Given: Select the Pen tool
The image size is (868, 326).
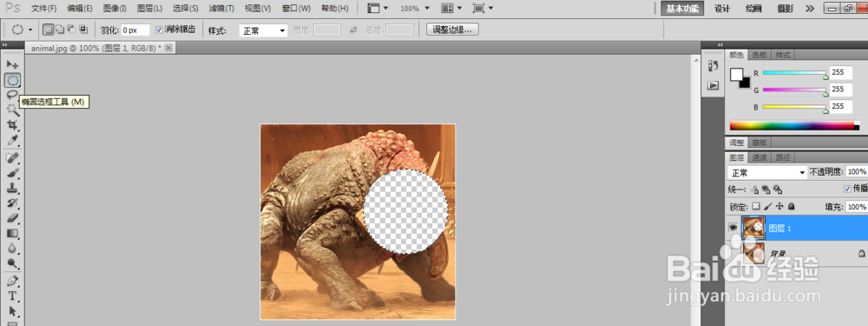Looking at the screenshot, I should point(12,281).
